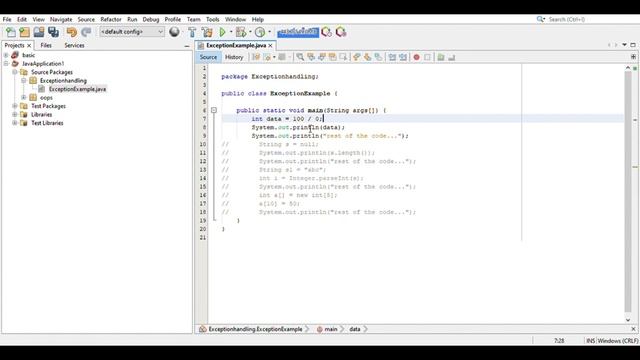Collapse the Source Packages node
The width and height of the screenshot is (640, 360).
tap(15, 72)
